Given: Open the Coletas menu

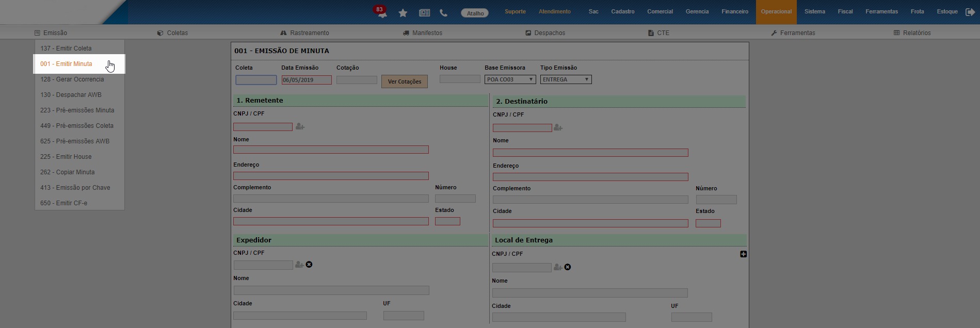Looking at the screenshot, I should click(x=172, y=33).
